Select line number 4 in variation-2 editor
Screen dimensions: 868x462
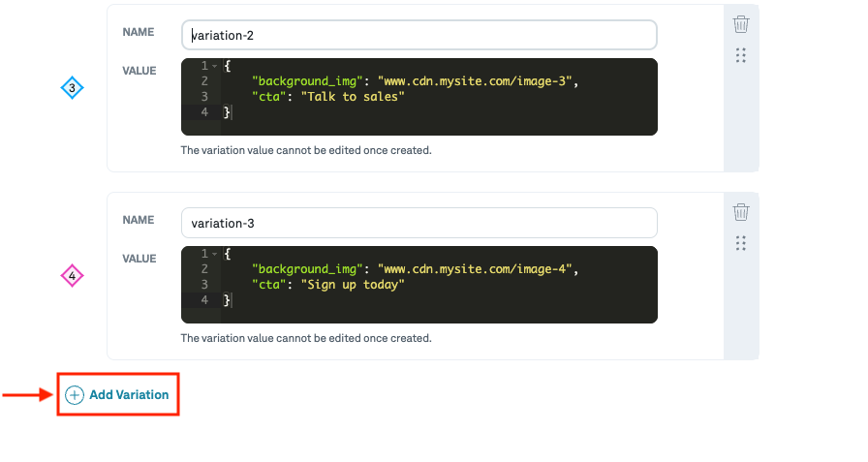tap(203, 112)
